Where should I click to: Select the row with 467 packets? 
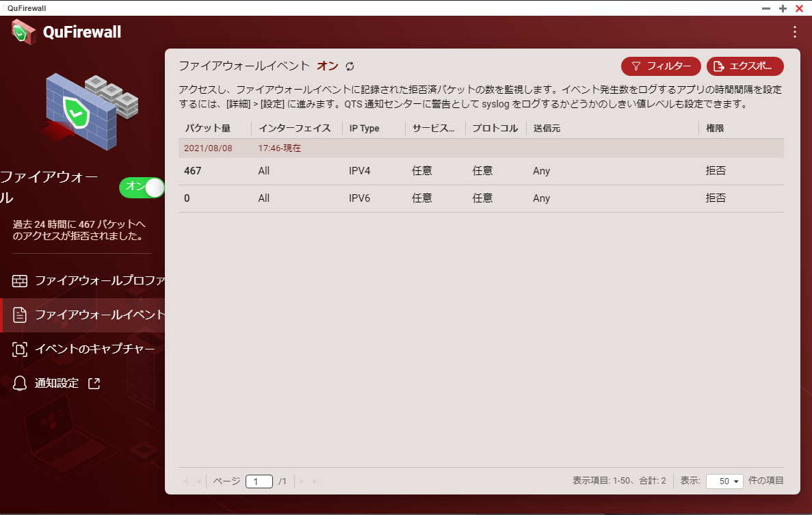(x=481, y=171)
